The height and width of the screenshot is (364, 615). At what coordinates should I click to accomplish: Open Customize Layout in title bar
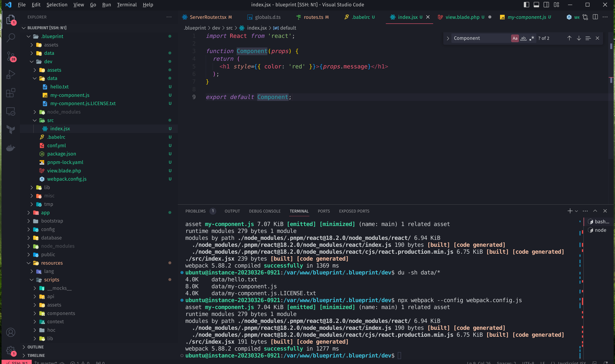coord(556,5)
